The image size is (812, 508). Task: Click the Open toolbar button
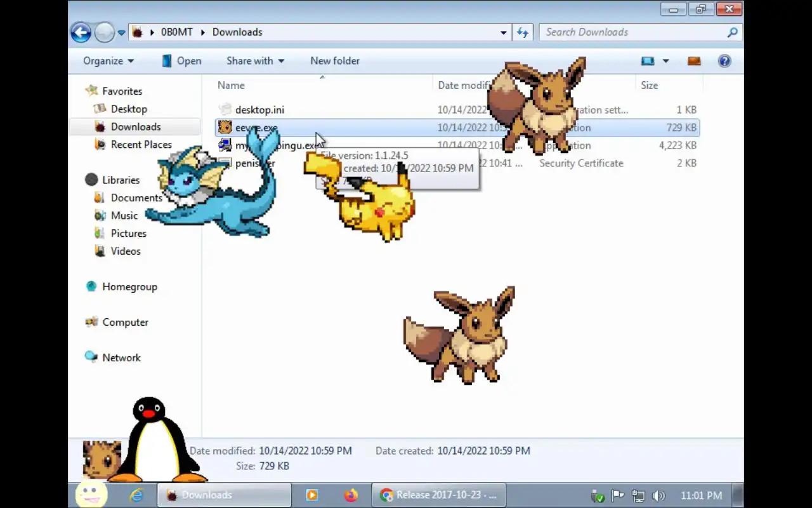181,61
